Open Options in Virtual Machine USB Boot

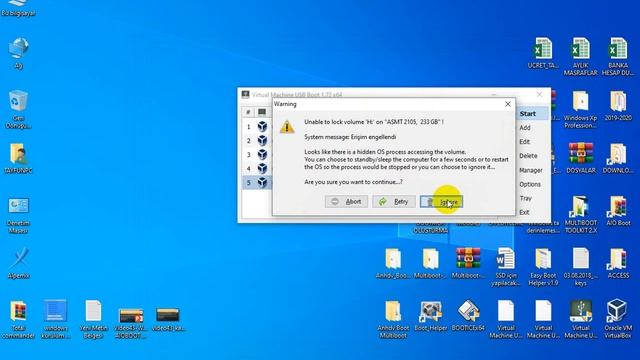(530, 184)
